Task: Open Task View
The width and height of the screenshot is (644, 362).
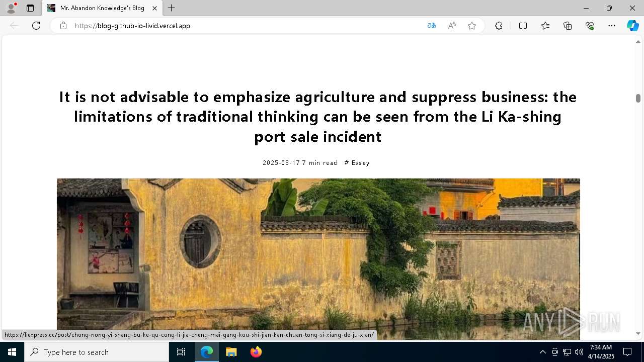Action: click(x=182, y=352)
